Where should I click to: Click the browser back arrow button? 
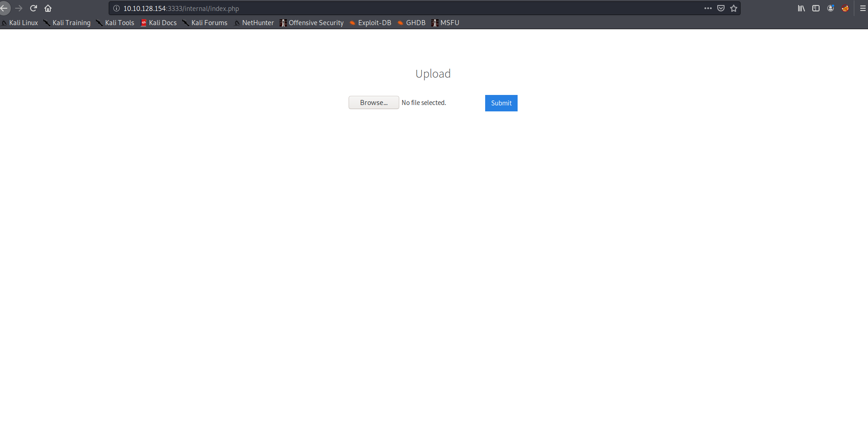click(4, 8)
